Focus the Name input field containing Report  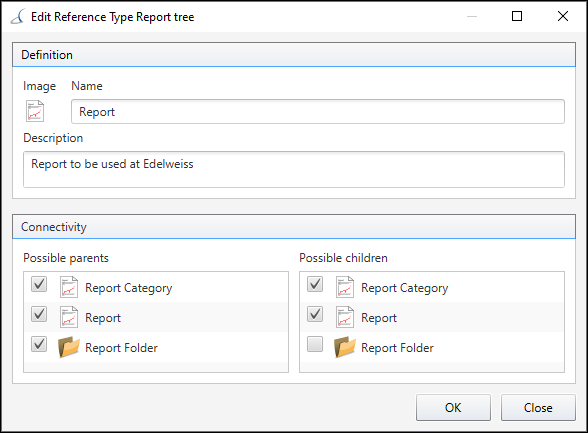(318, 112)
